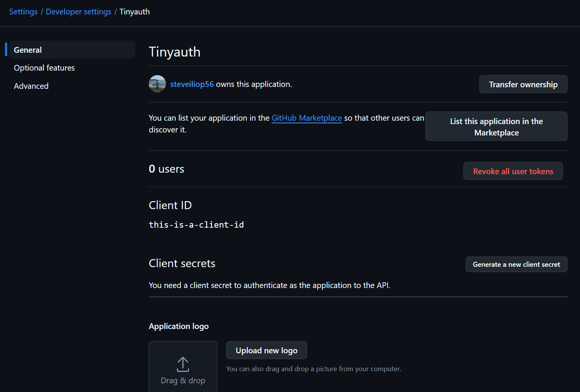This screenshot has width=580, height=392.
Task: Follow the GitHub Marketplace link
Action: coord(306,118)
